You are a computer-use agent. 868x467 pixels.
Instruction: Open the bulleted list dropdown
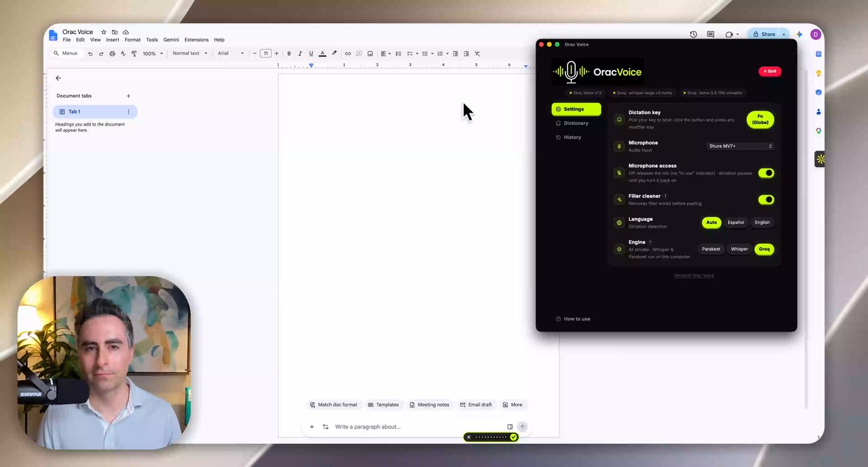(427, 54)
